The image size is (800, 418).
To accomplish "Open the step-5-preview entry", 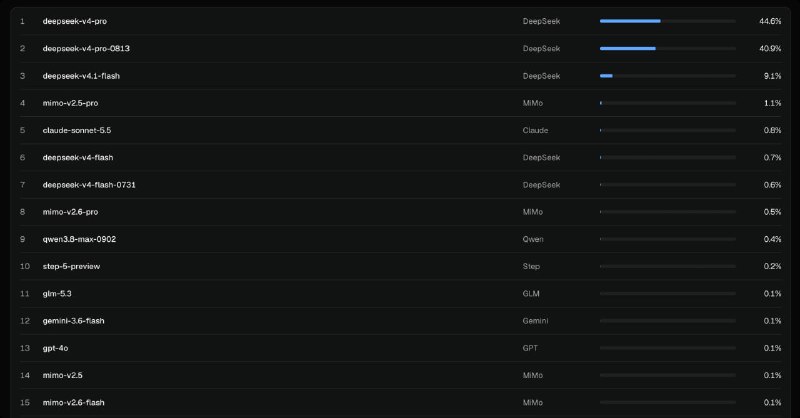I will [x=401, y=266].
